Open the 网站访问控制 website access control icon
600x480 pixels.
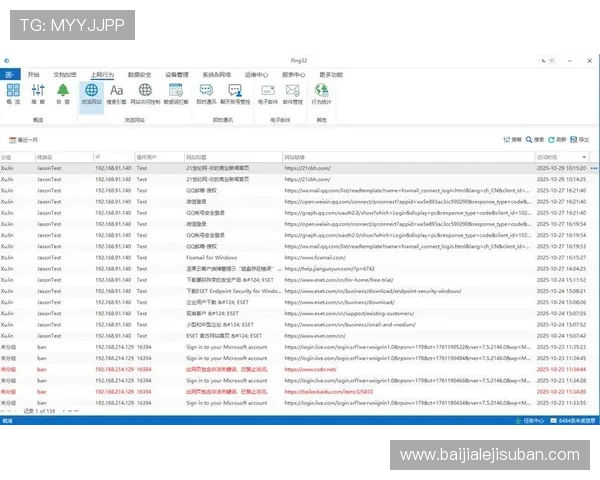tap(145, 94)
